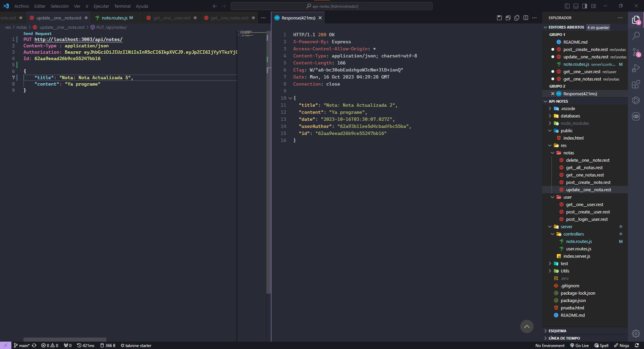644x349 pixels.
Task: Toggle Go Live server in status bar
Action: (x=579, y=345)
